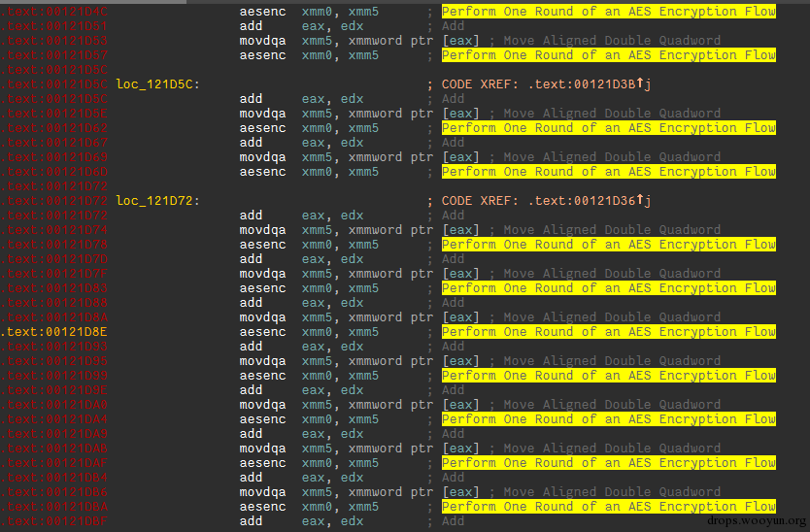Click address .text:00121D7D
810x532 pixels.
(x=53, y=259)
